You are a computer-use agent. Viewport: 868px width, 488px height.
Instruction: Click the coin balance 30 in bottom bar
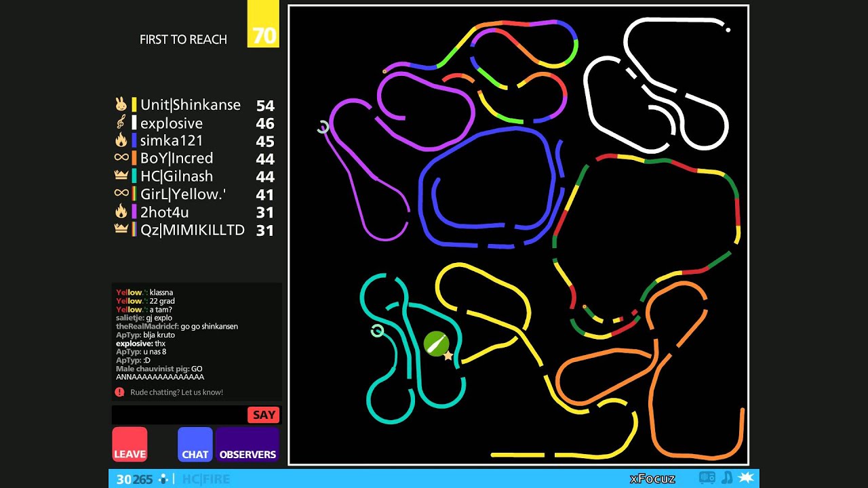pyautogui.click(x=124, y=479)
